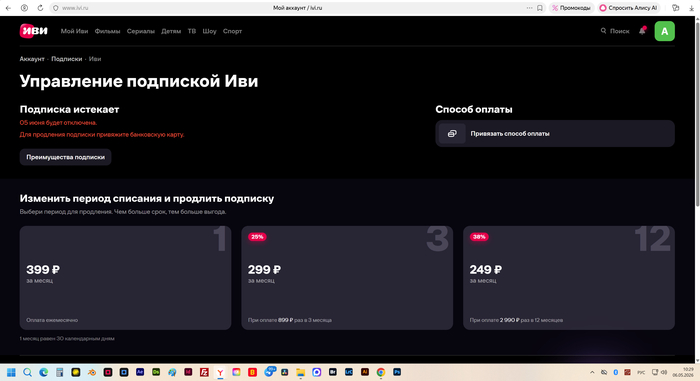Image resolution: width=700 pixels, height=381 pixels.
Task: Click the Оплата ежемесячно text
Action: (x=52, y=320)
